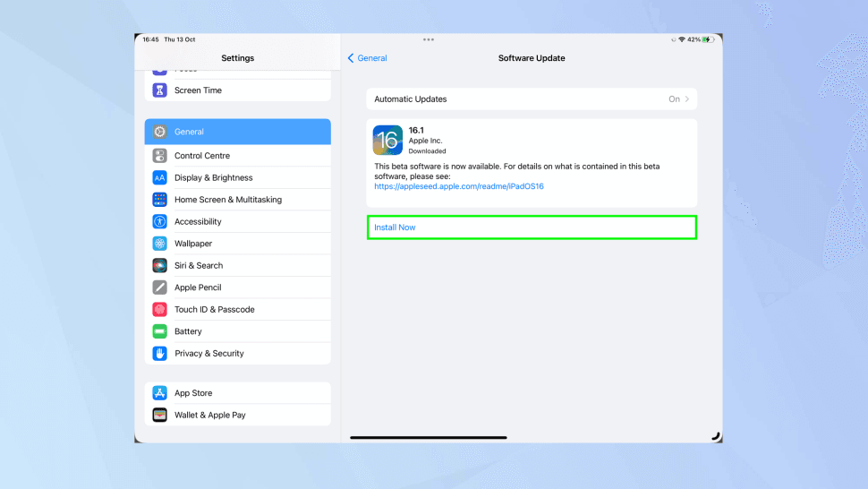Open Battery settings
This screenshot has height=489, width=868.
tap(237, 331)
